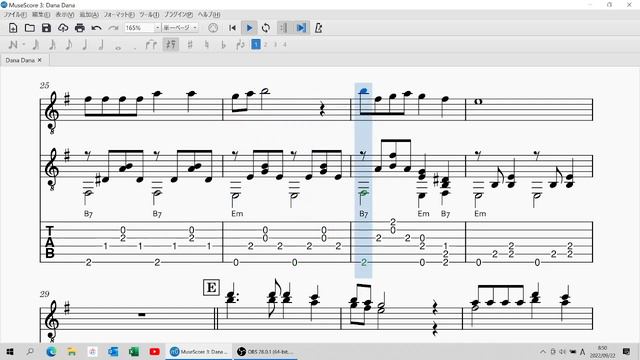The image size is (640, 360).
Task: Apply natural accidental
Action: pos(207,44)
